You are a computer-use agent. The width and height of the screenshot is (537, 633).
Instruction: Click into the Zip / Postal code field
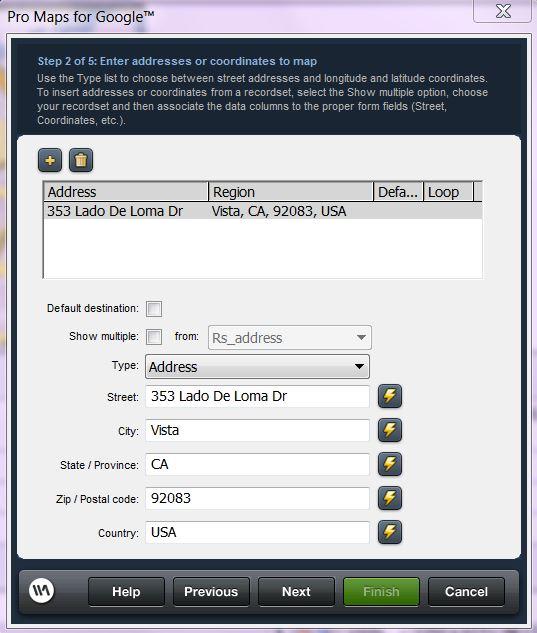(x=257, y=498)
